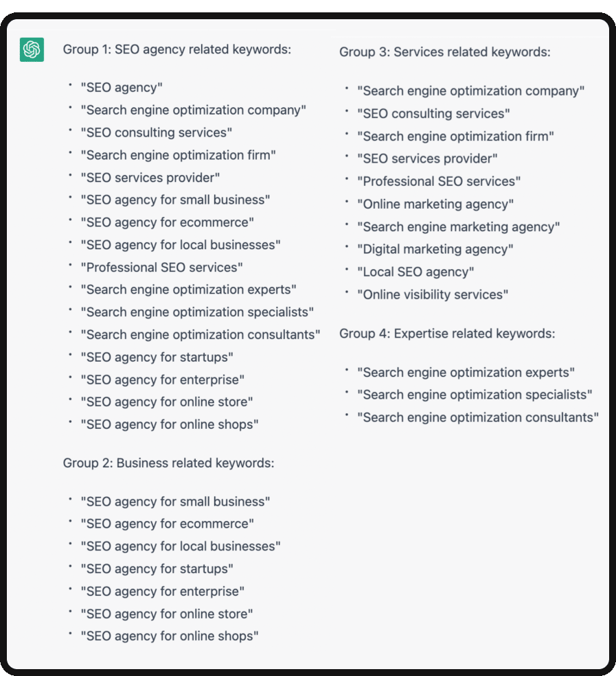Image resolution: width=616 pixels, height=676 pixels.
Task: Click "SEO agency for startups" in Group 1
Action: click(157, 357)
